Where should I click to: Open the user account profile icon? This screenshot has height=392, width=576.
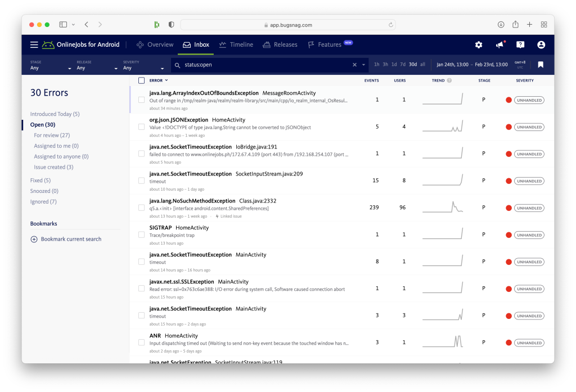click(x=541, y=45)
